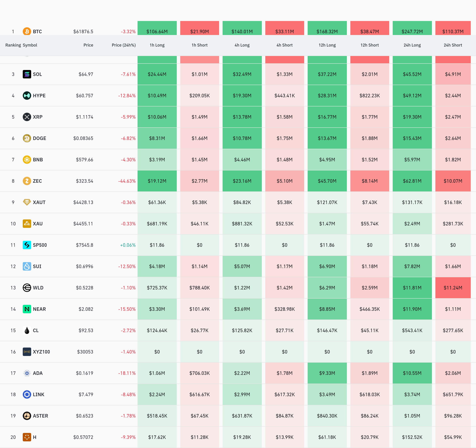The width and height of the screenshot is (476, 448).
Task: Click the XAU gold bars icon
Action: click(x=27, y=223)
